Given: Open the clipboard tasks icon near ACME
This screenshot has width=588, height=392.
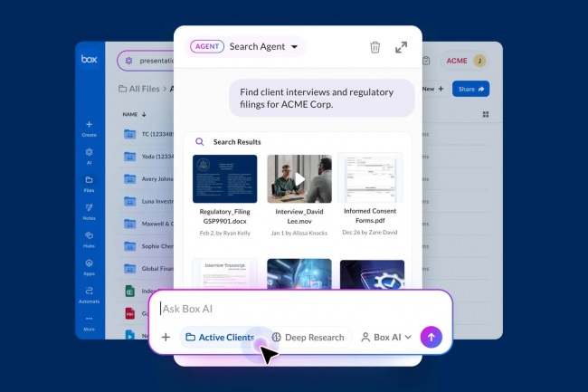Looking at the screenshot, I should (426, 61).
